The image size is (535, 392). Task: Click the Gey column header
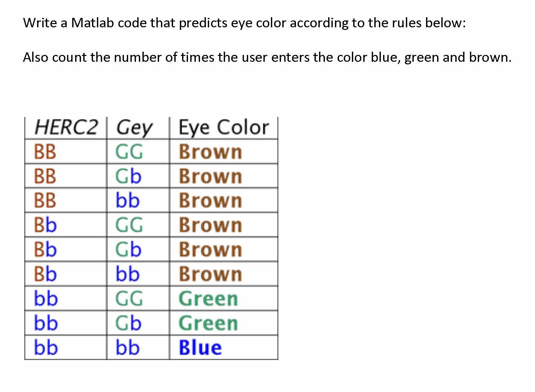tap(134, 128)
